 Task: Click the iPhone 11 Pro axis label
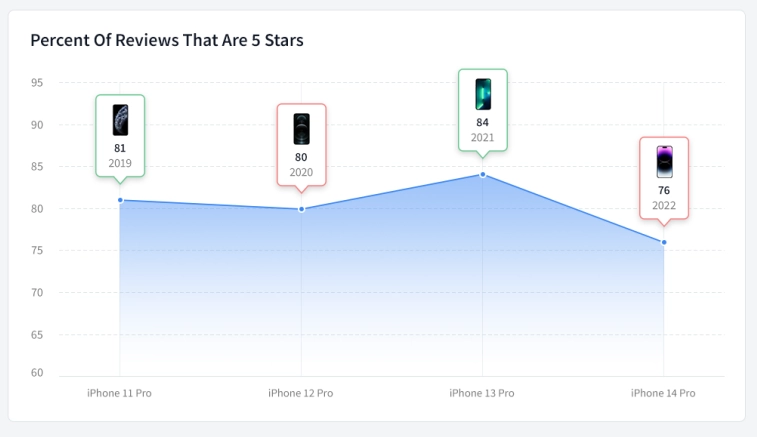click(119, 393)
